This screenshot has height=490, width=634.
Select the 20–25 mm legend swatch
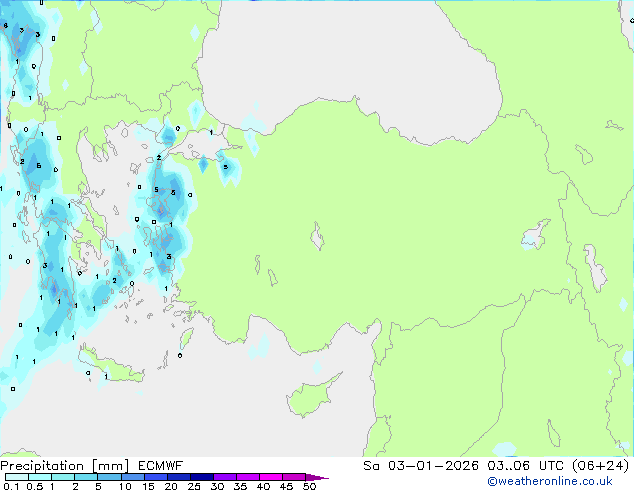(178, 477)
